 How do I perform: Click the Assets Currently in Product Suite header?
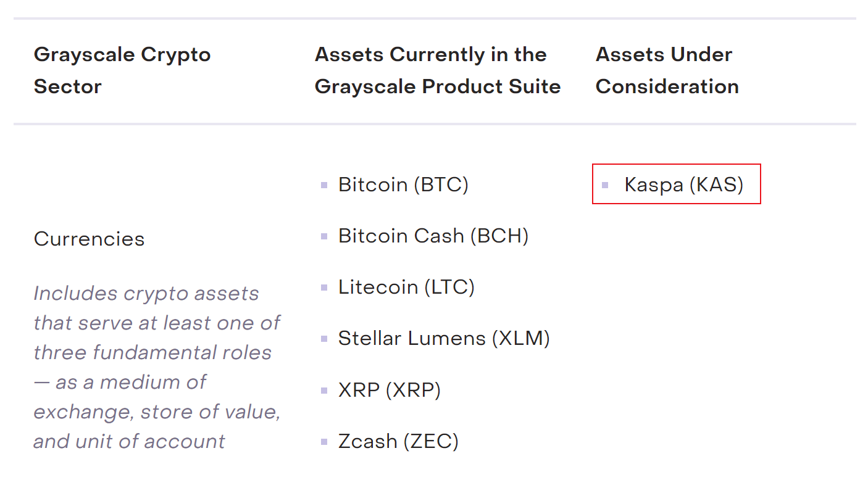[437, 70]
